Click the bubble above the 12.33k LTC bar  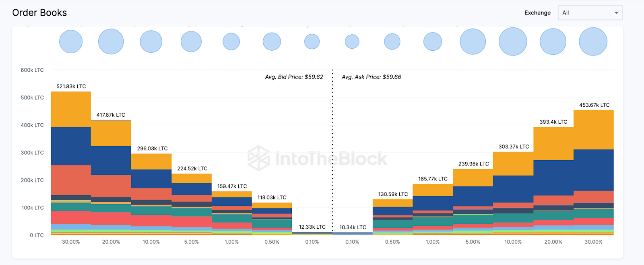pyautogui.click(x=312, y=41)
